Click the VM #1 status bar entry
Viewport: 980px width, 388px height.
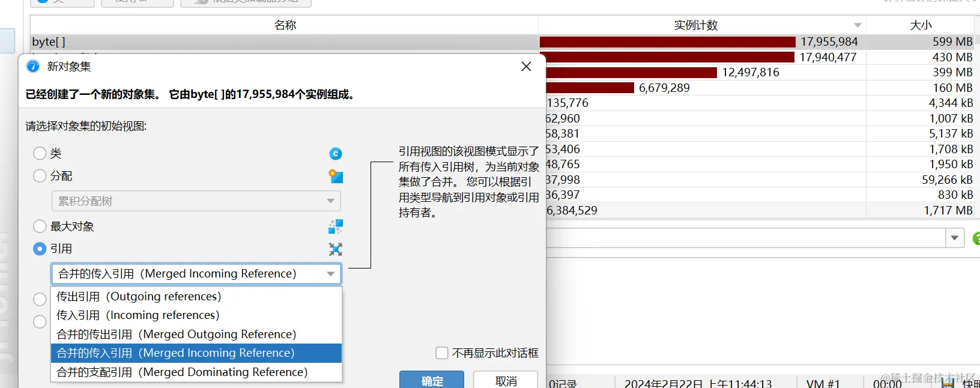823,383
